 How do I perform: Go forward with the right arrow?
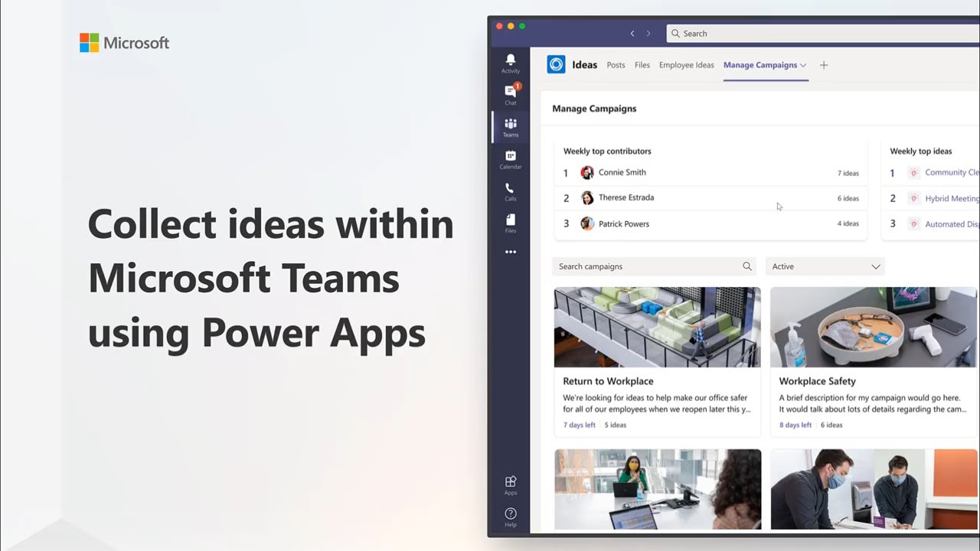pos(648,34)
